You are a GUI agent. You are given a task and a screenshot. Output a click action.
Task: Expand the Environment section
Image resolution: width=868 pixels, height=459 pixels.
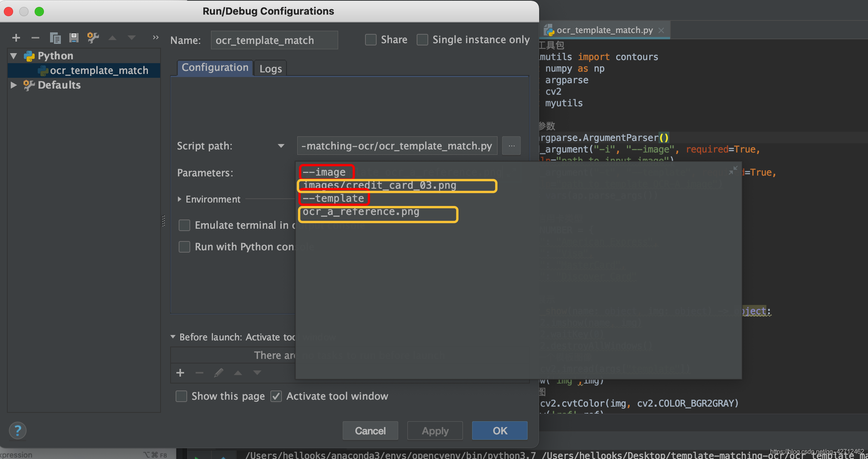pos(179,199)
